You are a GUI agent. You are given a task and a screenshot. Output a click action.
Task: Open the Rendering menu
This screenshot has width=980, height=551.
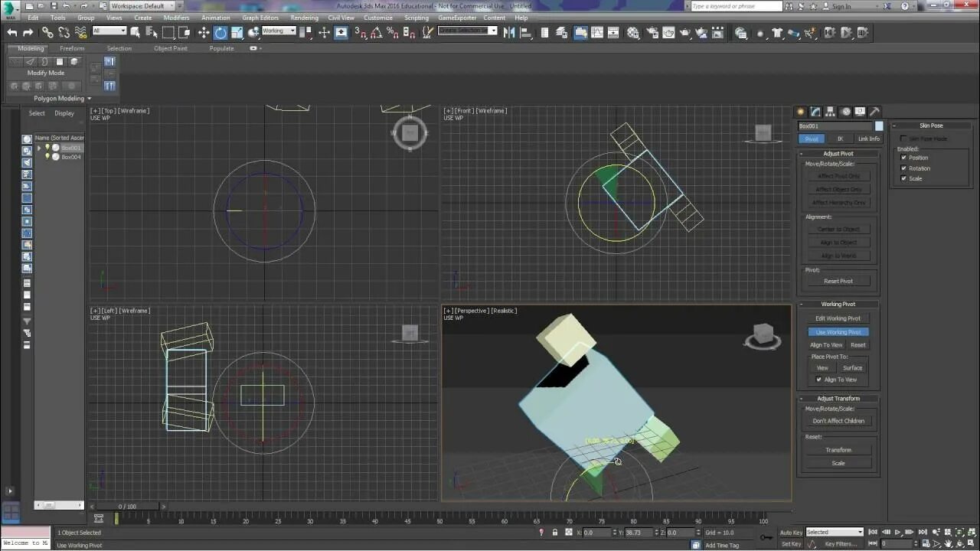pyautogui.click(x=304, y=18)
